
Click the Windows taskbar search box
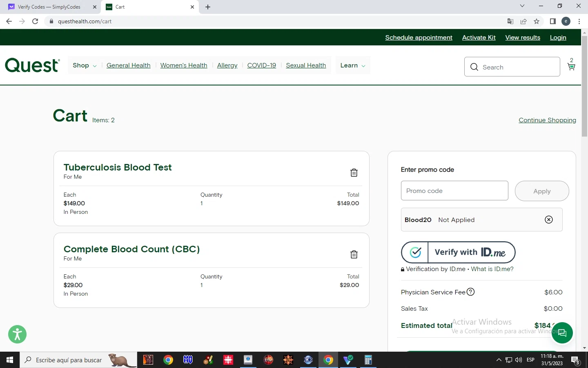pos(78,360)
